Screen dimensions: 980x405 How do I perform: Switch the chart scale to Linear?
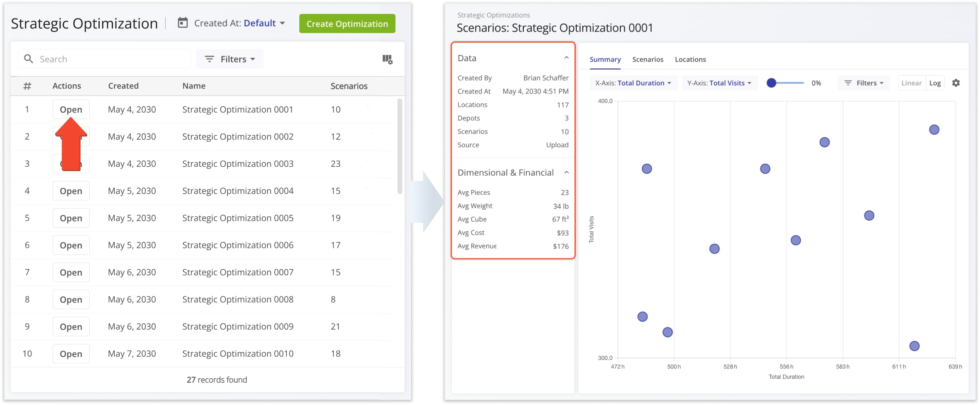(911, 83)
